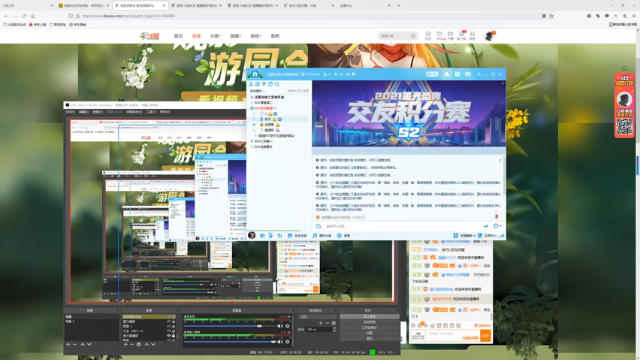Move scene down in OBS Scenes panel
The image size is (640, 360).
(x=89, y=344)
